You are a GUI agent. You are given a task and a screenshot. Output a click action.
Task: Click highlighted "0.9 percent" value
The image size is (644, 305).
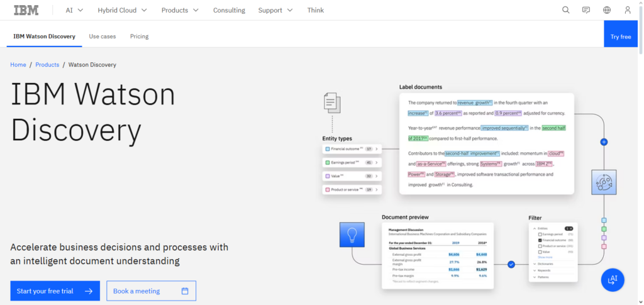tap(508, 113)
